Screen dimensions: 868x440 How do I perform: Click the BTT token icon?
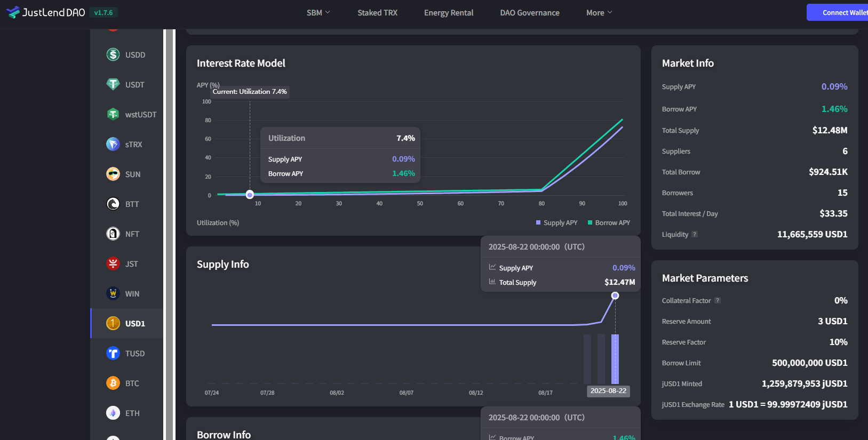113,204
